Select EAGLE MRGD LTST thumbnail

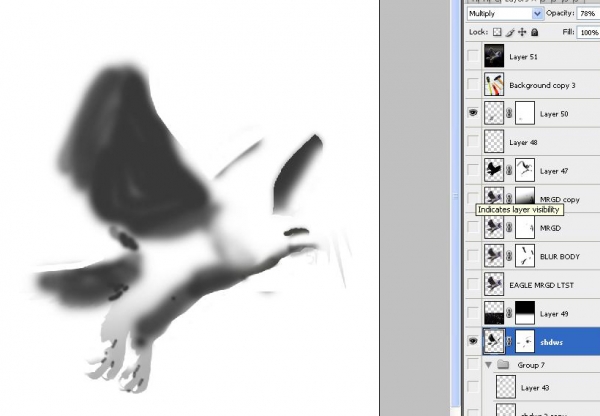[x=494, y=284]
